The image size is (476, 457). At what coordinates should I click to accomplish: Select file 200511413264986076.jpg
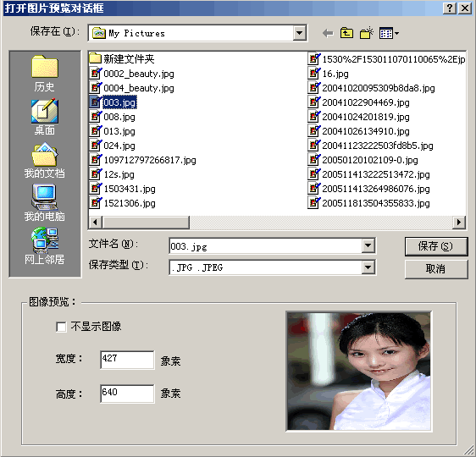pyautogui.click(x=376, y=189)
